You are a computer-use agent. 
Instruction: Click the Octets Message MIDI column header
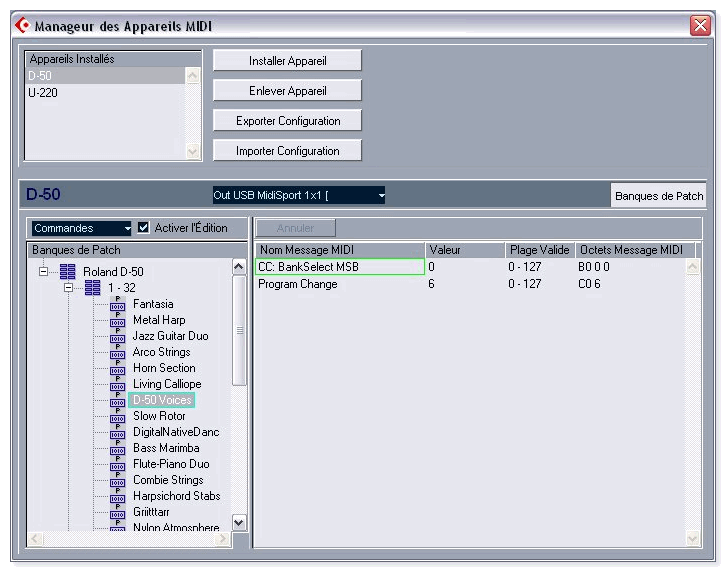coord(635,250)
